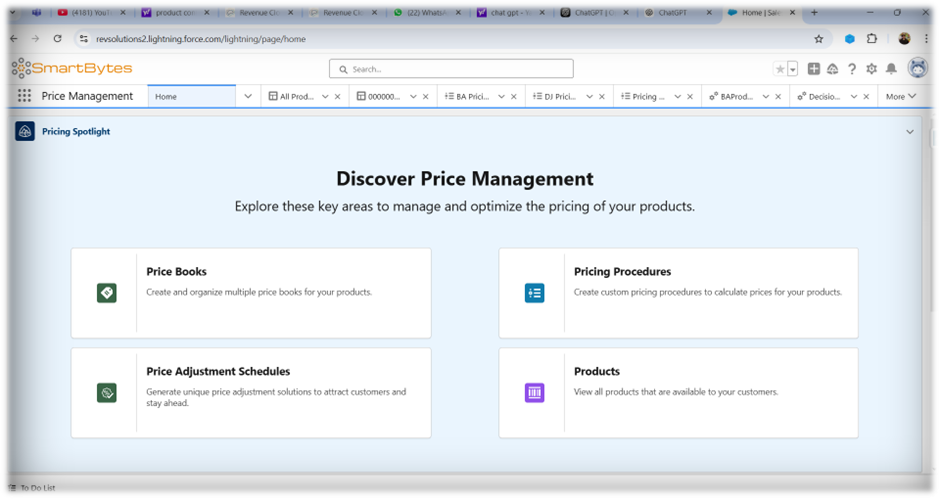The image size is (940, 499).
Task: Open the favorites list dropdown arrow
Action: click(793, 69)
